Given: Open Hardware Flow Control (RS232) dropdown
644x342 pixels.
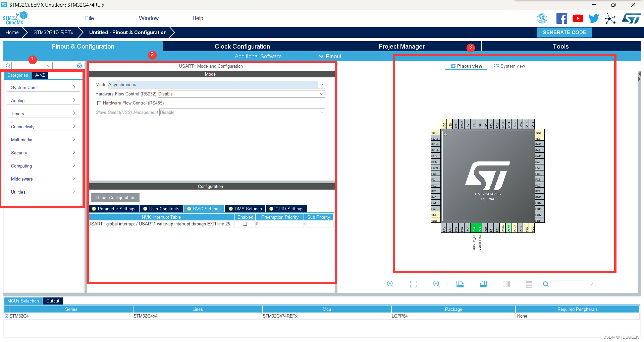Looking at the screenshot, I should [x=241, y=94].
